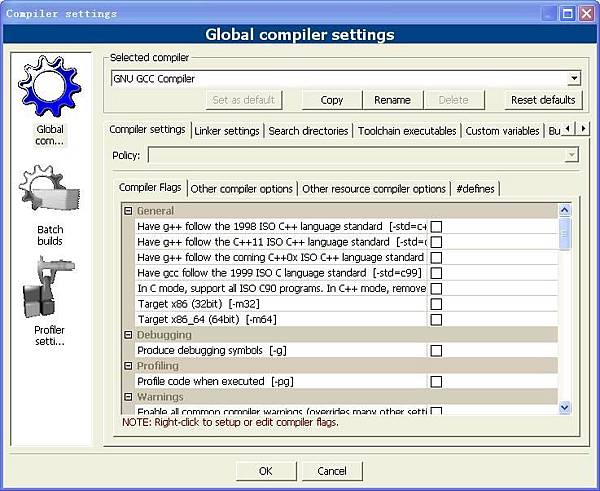This screenshot has height=491, width=600.
Task: Enable the -std=c99 checkbox
Action: [x=436, y=273]
